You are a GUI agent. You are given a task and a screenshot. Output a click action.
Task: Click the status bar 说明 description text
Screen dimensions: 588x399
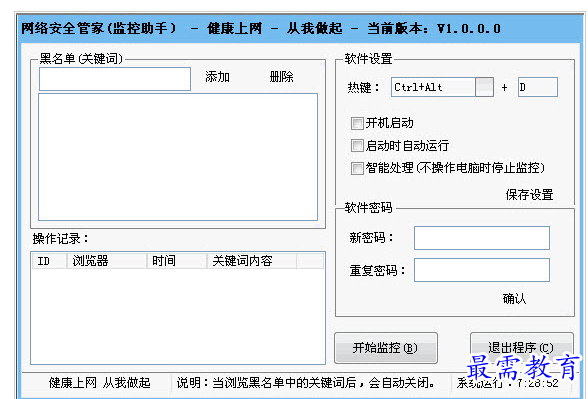[306, 383]
